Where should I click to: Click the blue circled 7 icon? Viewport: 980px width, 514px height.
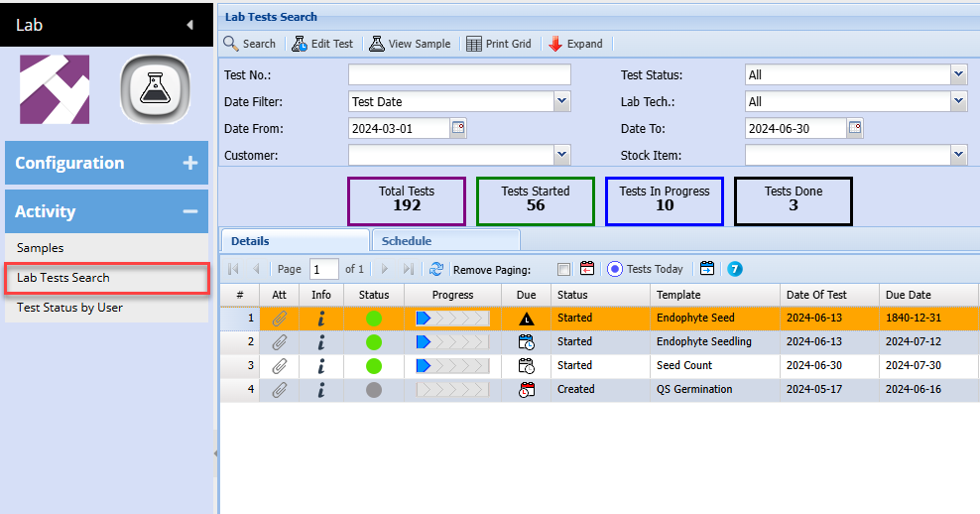coord(735,269)
